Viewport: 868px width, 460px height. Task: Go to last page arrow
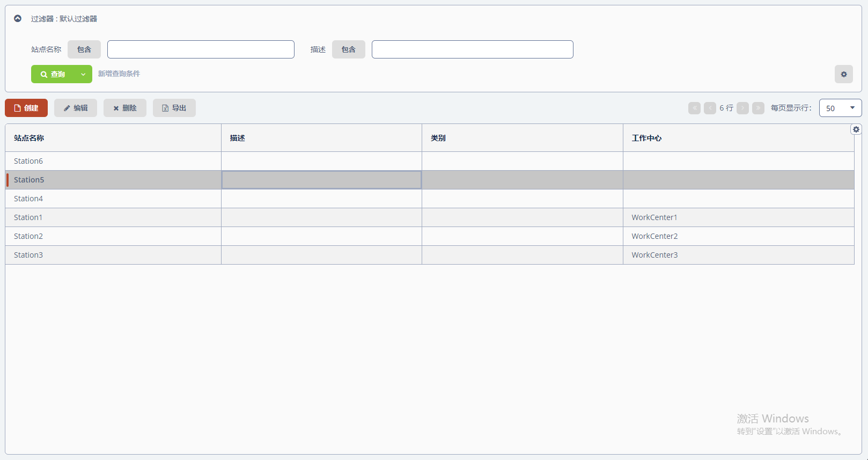[758, 108]
